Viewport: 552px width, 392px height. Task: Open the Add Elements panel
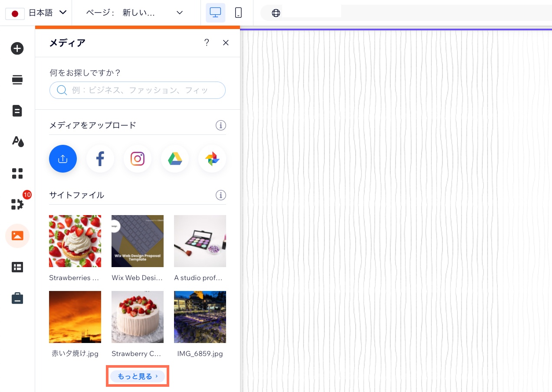click(17, 48)
